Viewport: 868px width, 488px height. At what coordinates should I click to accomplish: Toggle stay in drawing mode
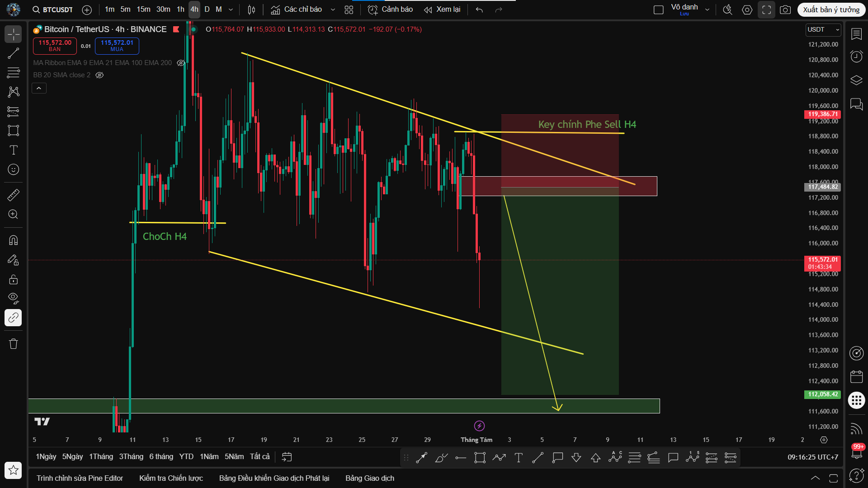[x=14, y=260]
